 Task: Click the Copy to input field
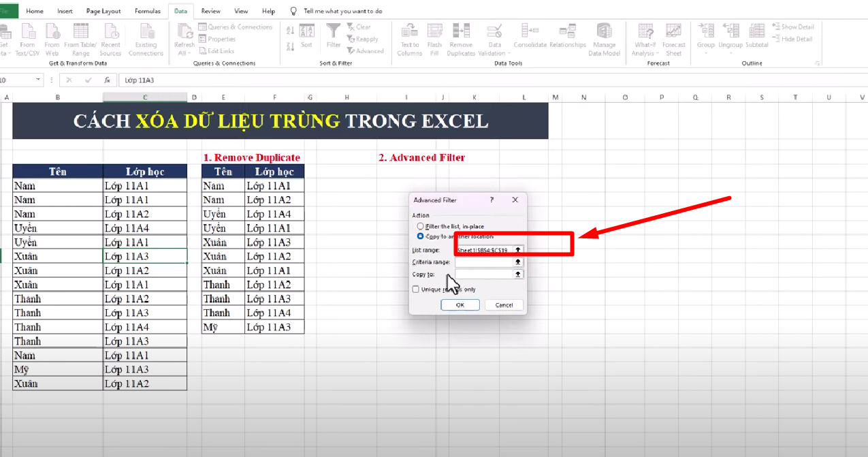click(484, 274)
